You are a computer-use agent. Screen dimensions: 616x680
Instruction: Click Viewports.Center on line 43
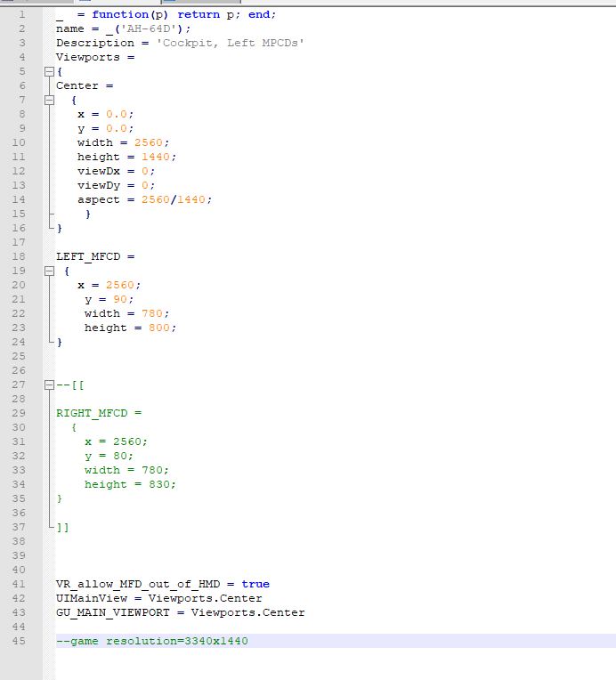coord(247,612)
